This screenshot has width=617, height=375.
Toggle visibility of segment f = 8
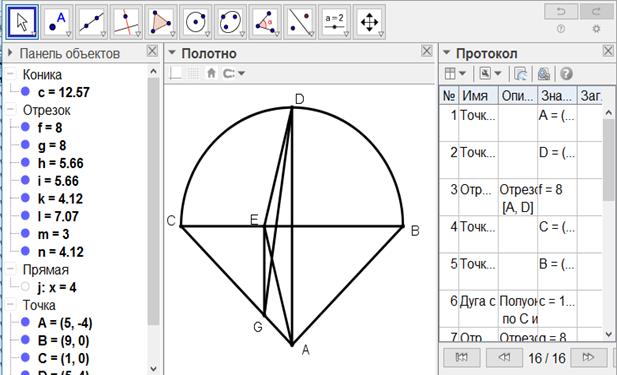coord(25,127)
